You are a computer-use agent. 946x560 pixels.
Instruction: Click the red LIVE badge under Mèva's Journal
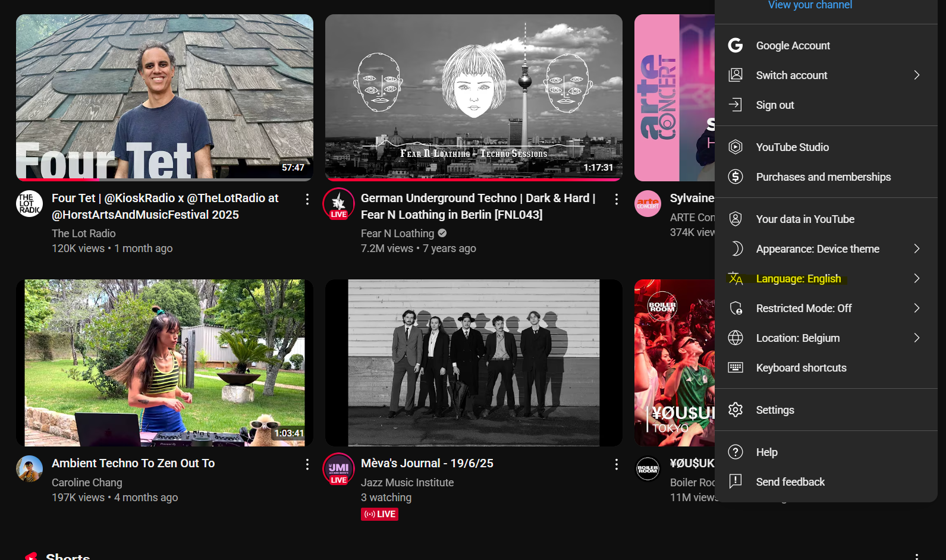click(x=379, y=514)
